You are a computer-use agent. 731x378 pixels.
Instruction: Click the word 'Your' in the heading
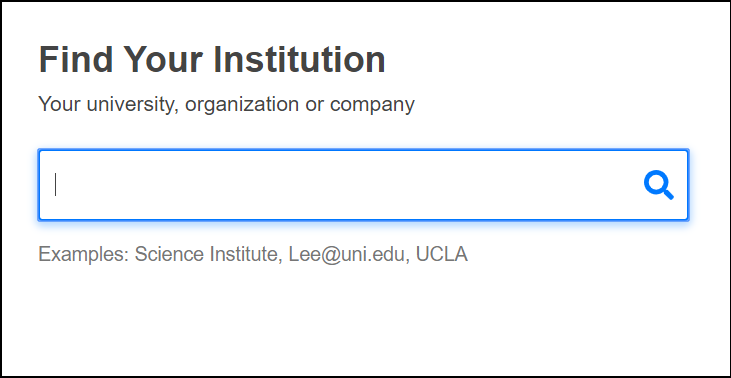[163, 60]
